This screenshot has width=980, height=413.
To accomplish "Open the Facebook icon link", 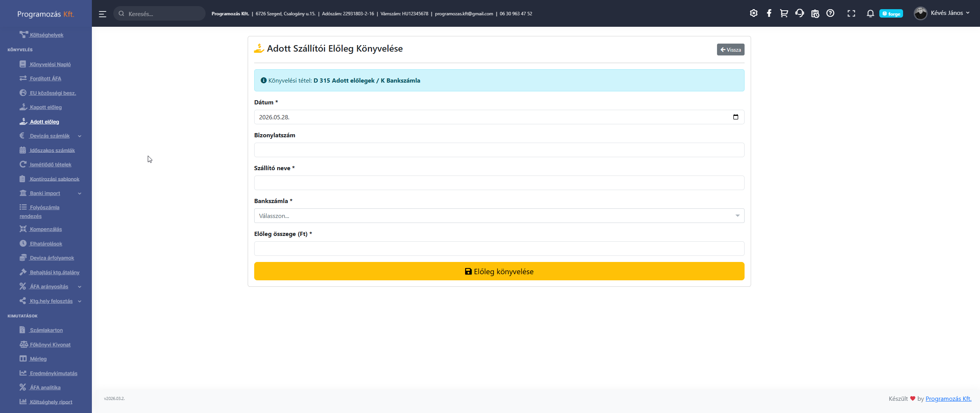I will (769, 13).
